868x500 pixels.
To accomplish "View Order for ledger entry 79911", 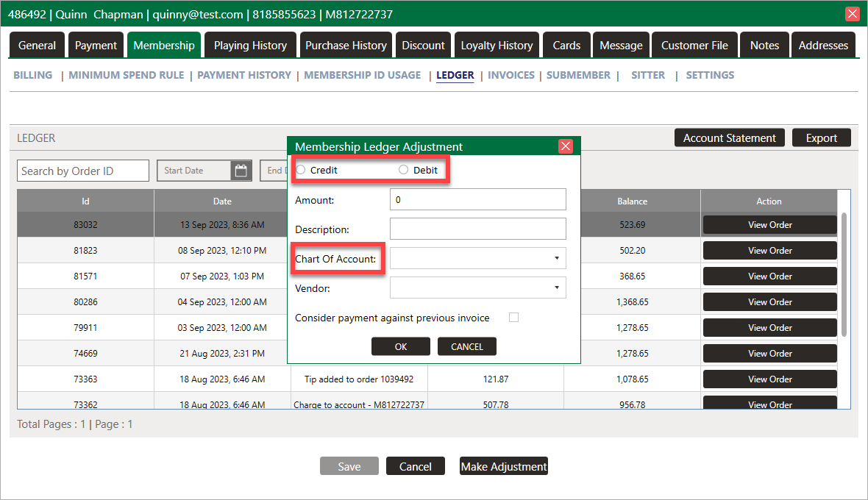I will 769,327.
